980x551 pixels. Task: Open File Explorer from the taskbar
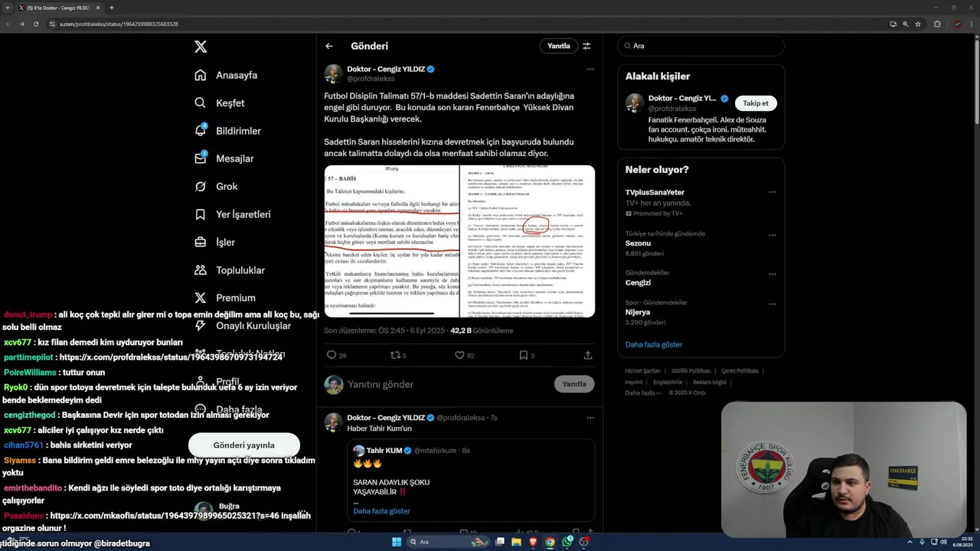pos(517,542)
